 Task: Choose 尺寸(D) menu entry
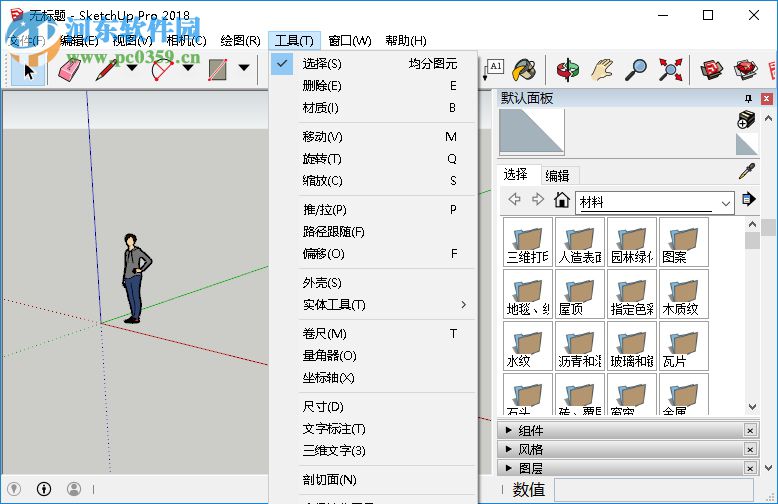[x=373, y=407]
